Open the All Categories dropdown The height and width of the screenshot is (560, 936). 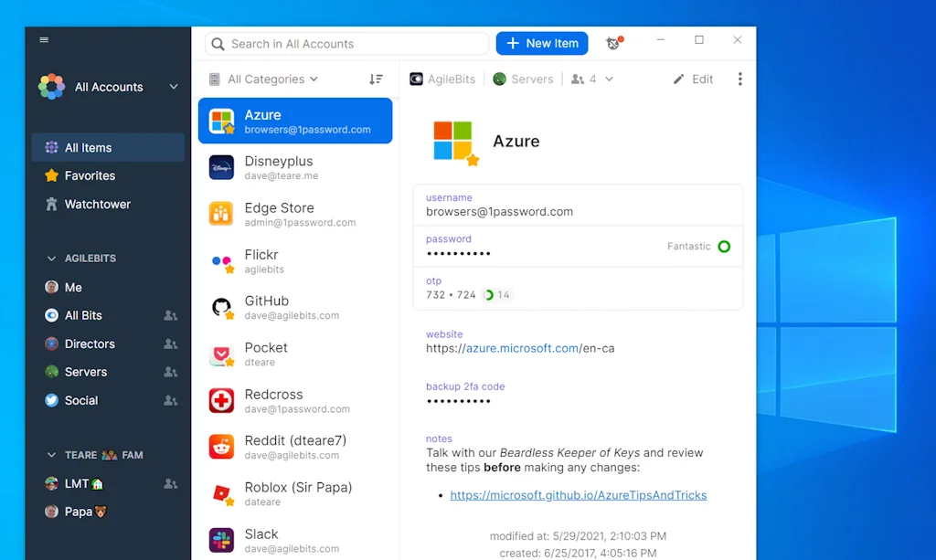pyautogui.click(x=267, y=79)
